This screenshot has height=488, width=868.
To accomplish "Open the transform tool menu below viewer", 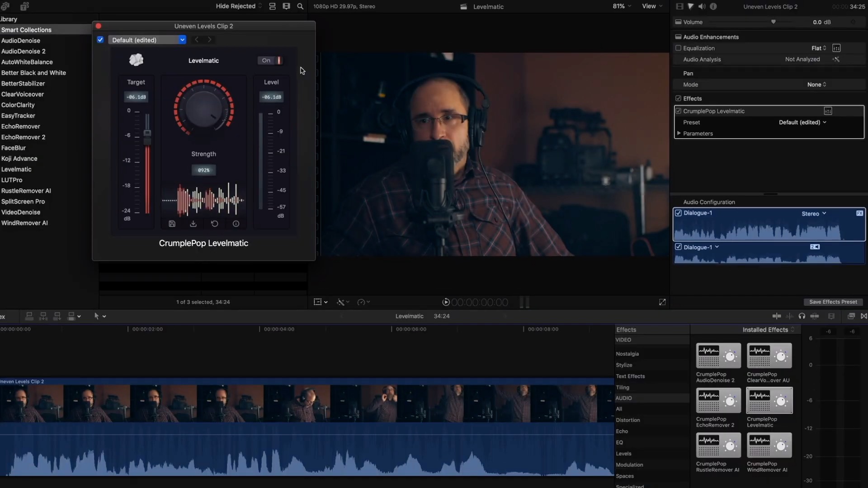I will point(321,302).
